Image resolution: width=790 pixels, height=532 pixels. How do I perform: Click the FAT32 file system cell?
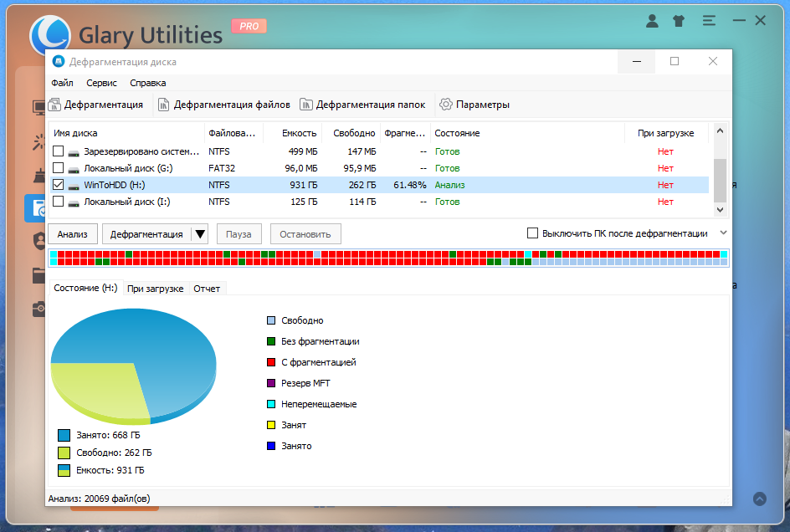(222, 168)
